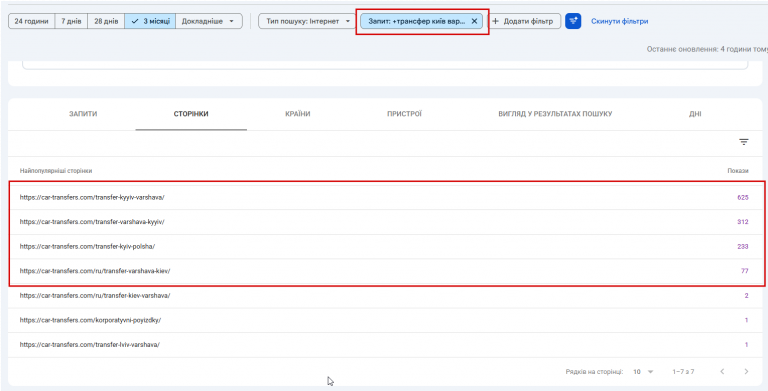Remove the Запит filter with X
This screenshot has height=391, width=768.
474,22
